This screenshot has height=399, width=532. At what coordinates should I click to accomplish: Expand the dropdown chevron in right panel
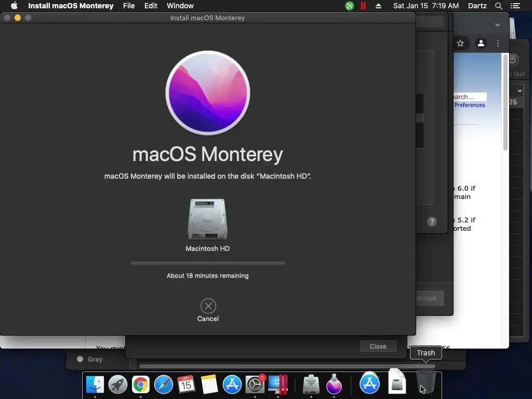[x=520, y=90]
